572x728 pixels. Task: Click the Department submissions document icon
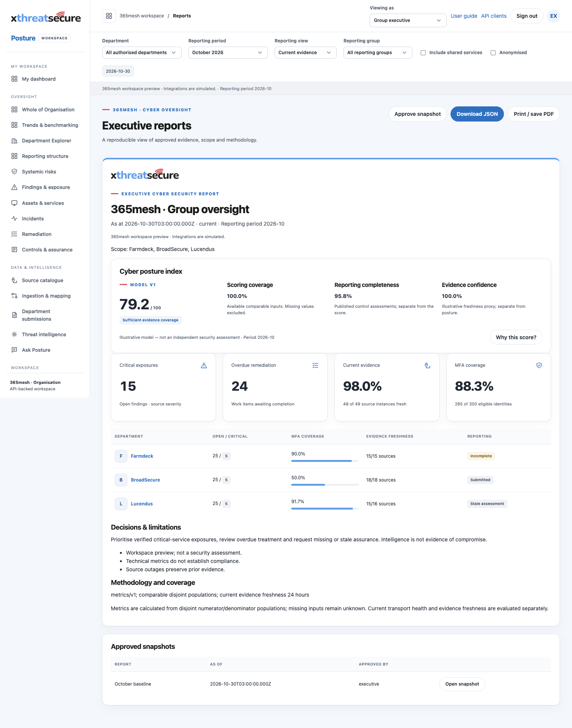[14, 315]
